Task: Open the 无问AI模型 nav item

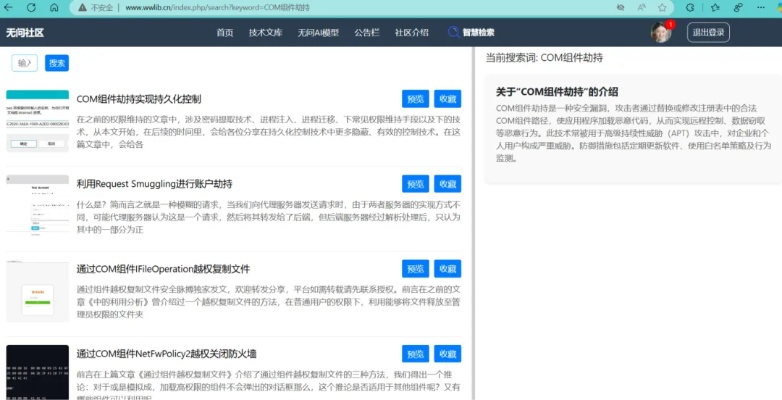Action: (318, 32)
